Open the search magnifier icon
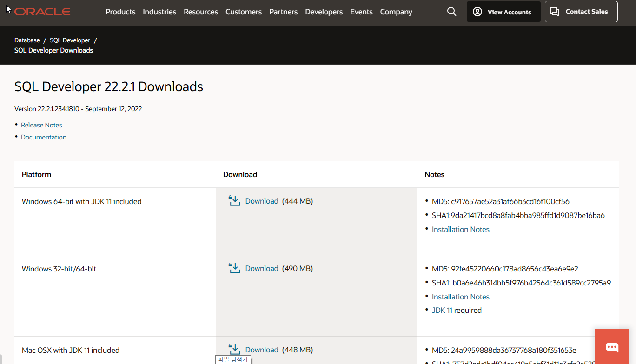 [x=451, y=12]
